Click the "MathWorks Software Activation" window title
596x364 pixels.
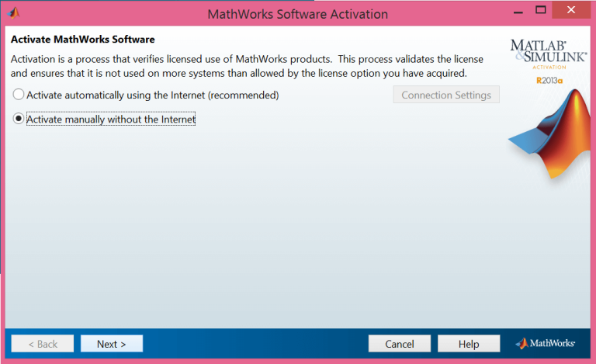pyautogui.click(x=298, y=14)
